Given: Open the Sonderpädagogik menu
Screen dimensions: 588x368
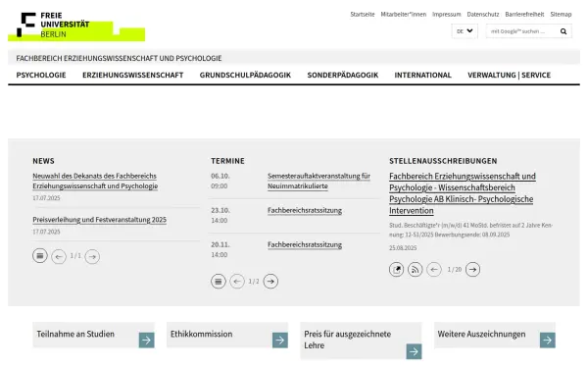Looking at the screenshot, I should click(x=343, y=76).
